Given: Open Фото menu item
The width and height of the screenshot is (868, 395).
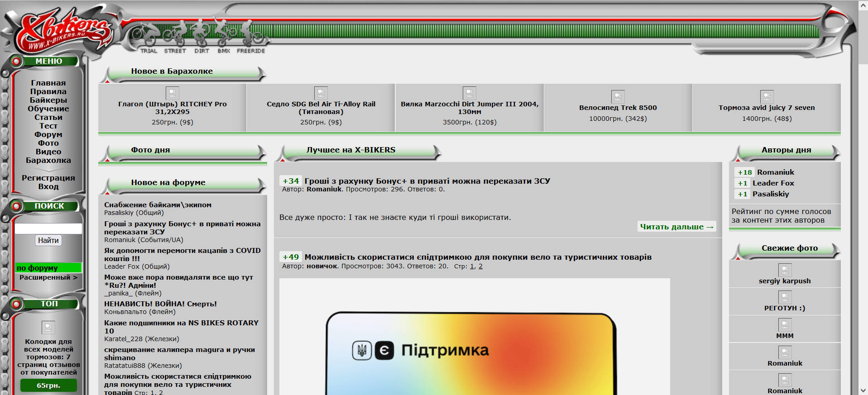Looking at the screenshot, I should click(48, 143).
